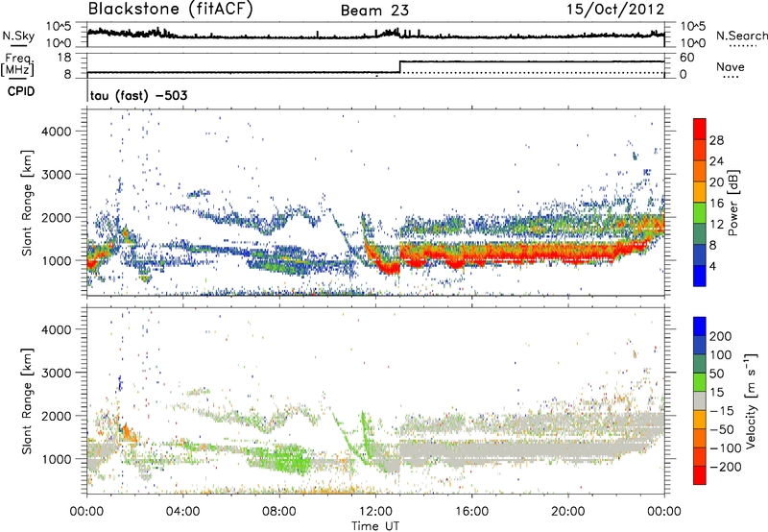The width and height of the screenshot is (768, 532).
Task: Click the Power colorbar value '28'
Action: [x=716, y=140]
